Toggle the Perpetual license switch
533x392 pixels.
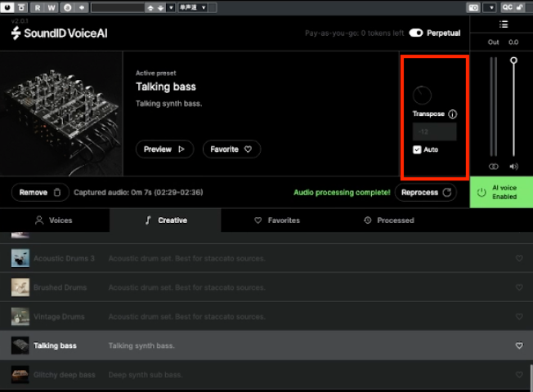pyautogui.click(x=416, y=33)
